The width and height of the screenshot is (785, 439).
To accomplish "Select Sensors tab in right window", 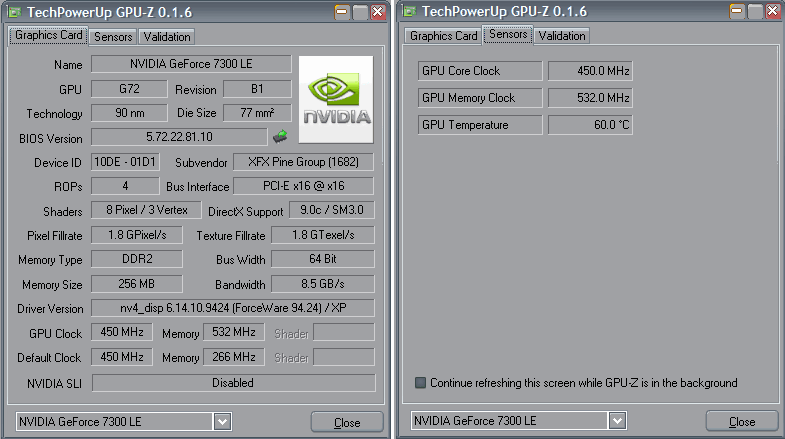I will 508,35.
